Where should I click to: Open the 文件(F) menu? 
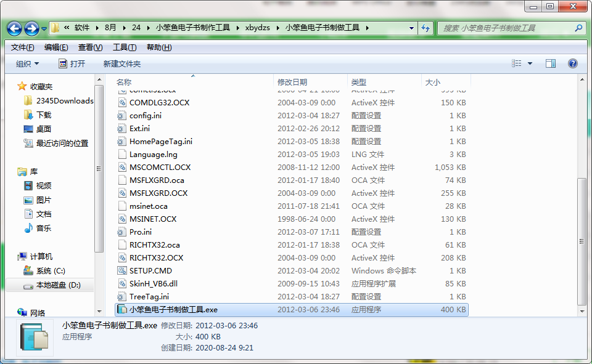tap(23, 47)
